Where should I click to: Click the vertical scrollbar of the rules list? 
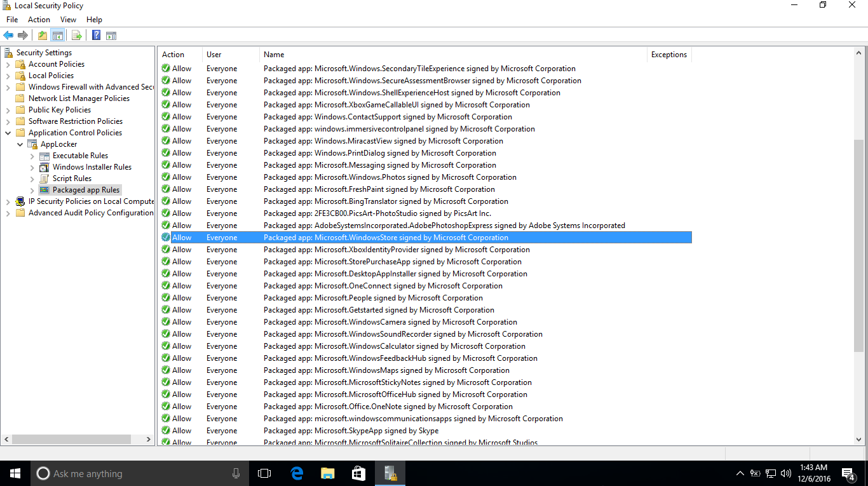point(858,246)
